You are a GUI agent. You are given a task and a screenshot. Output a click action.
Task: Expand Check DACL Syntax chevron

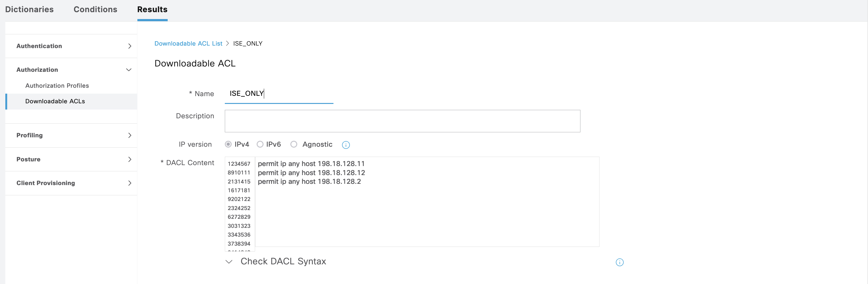point(229,262)
